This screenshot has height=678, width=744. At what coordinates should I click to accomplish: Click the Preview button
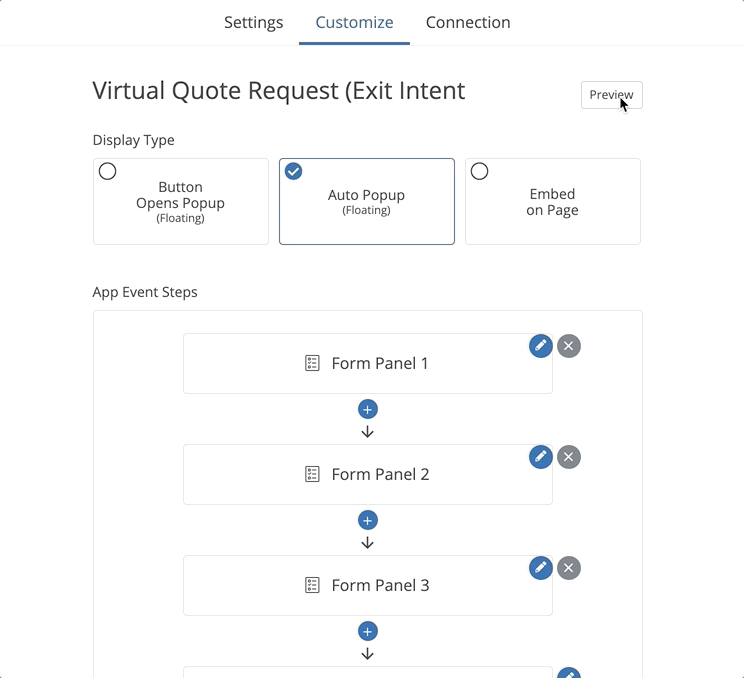click(611, 95)
